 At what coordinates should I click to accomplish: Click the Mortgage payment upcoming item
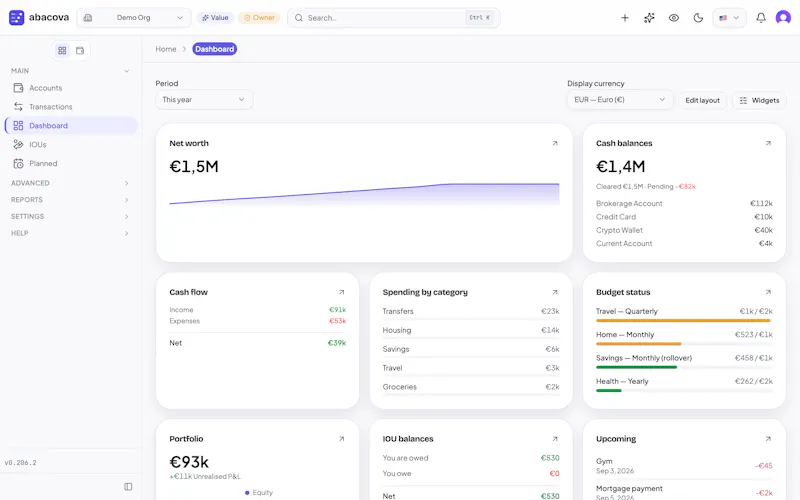pyautogui.click(x=684, y=492)
